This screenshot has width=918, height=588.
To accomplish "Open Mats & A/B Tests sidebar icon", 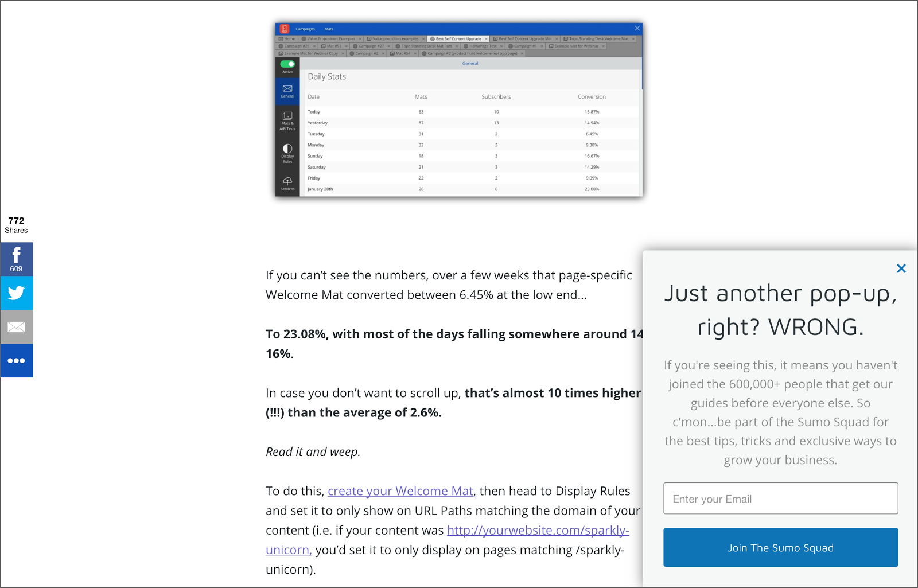I will 287,121.
